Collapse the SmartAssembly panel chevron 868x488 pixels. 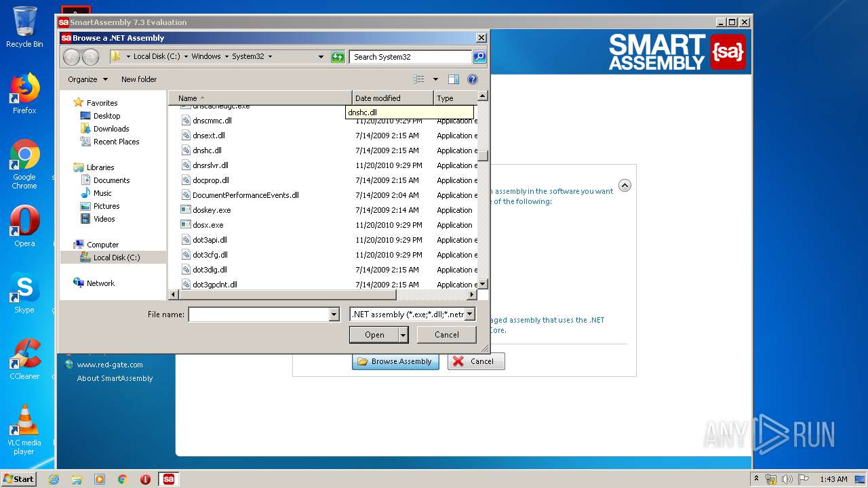pos(625,186)
